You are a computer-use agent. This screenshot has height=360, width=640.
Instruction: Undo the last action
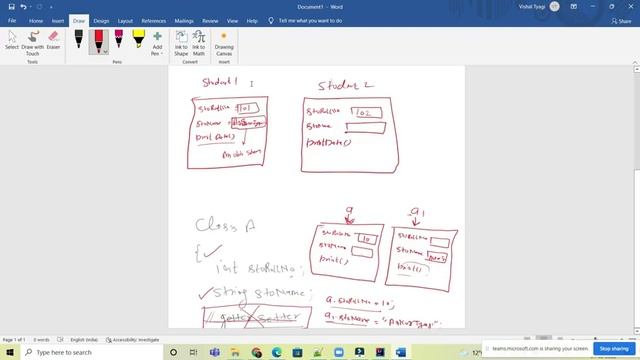point(23,7)
